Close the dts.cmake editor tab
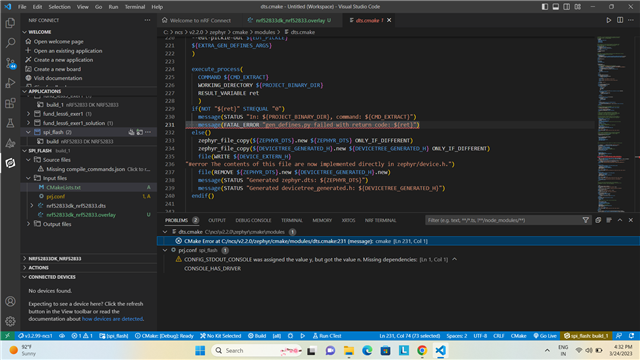Image resolution: width=640 pixels, height=360 pixels. pos(389,20)
